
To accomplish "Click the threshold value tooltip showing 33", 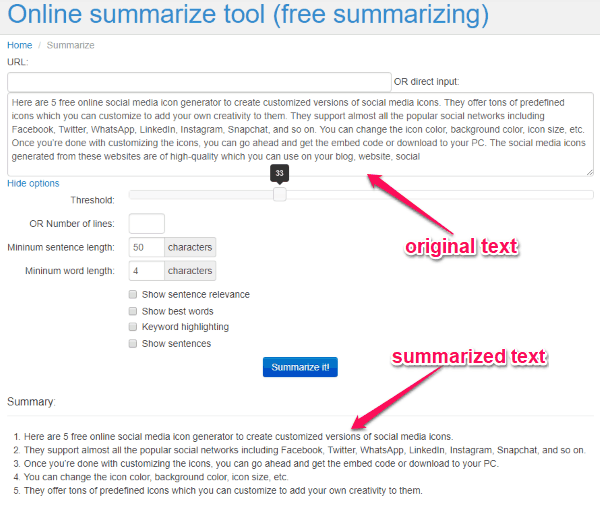I will click(279, 173).
